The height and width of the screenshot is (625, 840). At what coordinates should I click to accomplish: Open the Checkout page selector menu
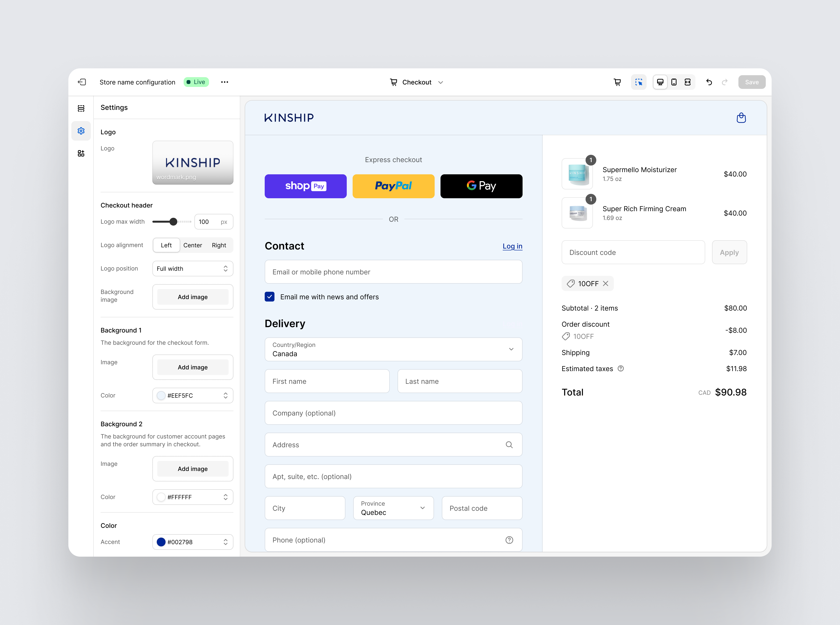[417, 82]
